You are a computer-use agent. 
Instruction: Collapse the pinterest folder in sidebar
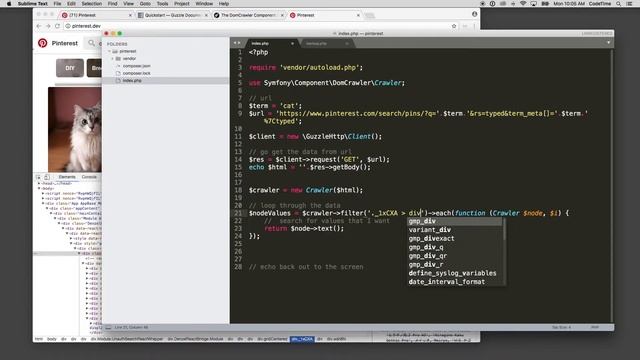click(109, 51)
